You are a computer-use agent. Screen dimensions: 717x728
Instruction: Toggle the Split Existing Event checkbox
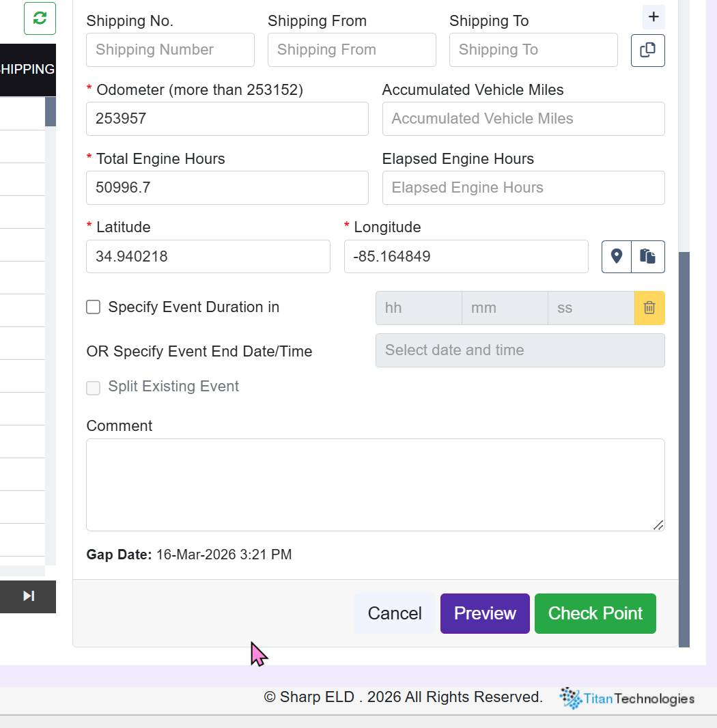94,388
